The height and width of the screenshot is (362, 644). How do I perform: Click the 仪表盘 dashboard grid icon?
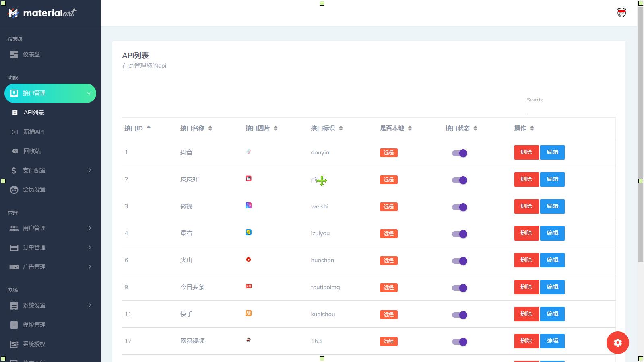coord(14,55)
